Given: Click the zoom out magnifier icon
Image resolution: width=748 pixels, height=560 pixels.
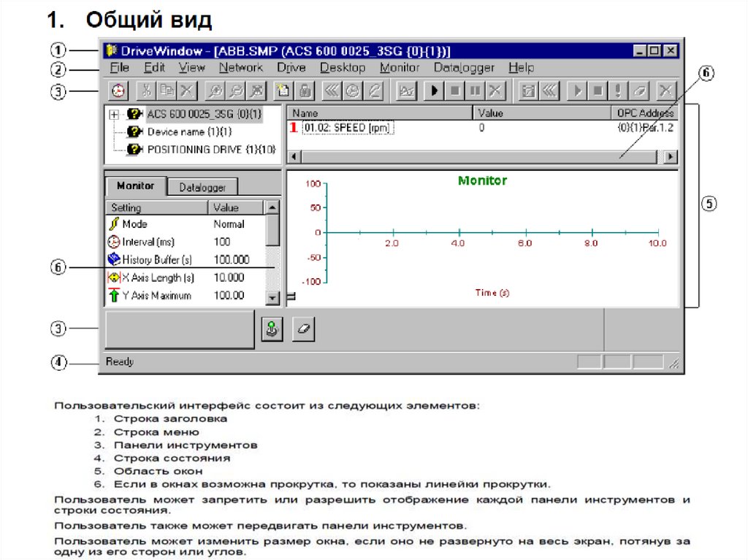Looking at the screenshot, I should pyautogui.click(x=236, y=90).
